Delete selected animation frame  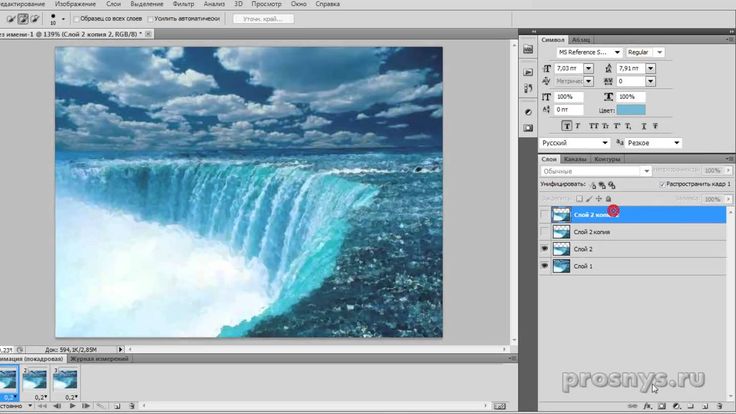point(132,406)
